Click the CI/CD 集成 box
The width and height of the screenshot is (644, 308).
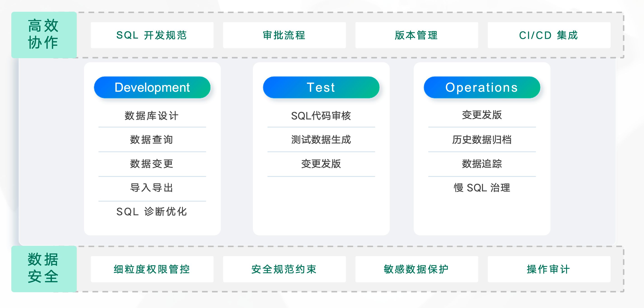tap(549, 35)
